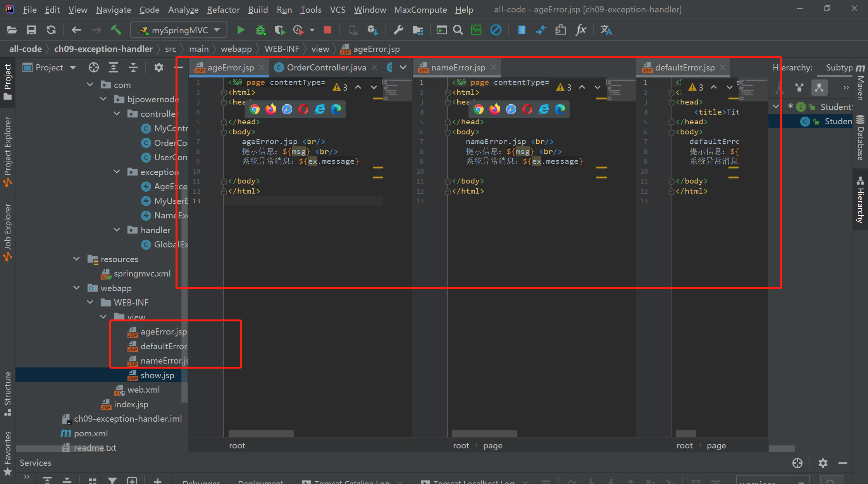
Task: Click the webapp breadcrumb in navigation bar
Action: pos(236,49)
